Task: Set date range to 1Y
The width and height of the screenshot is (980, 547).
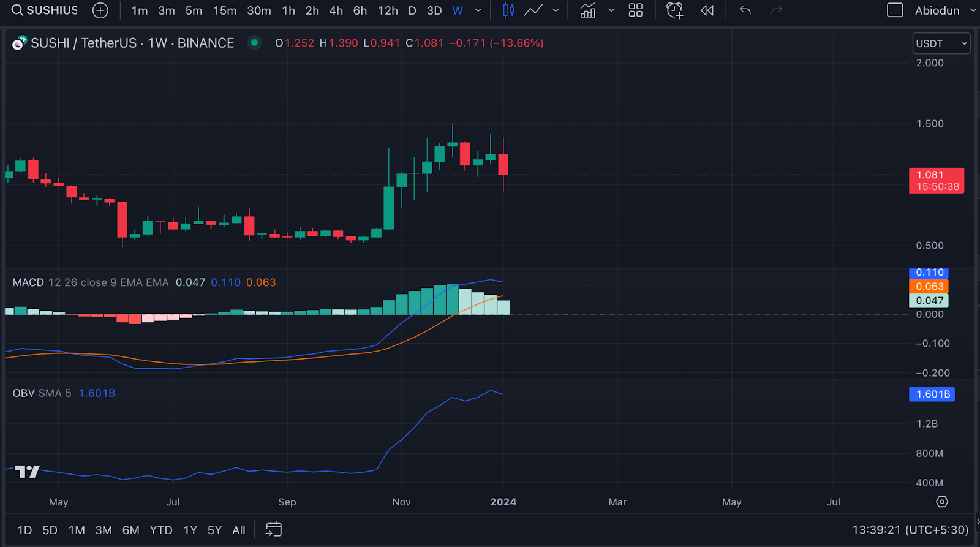Action: [x=190, y=530]
